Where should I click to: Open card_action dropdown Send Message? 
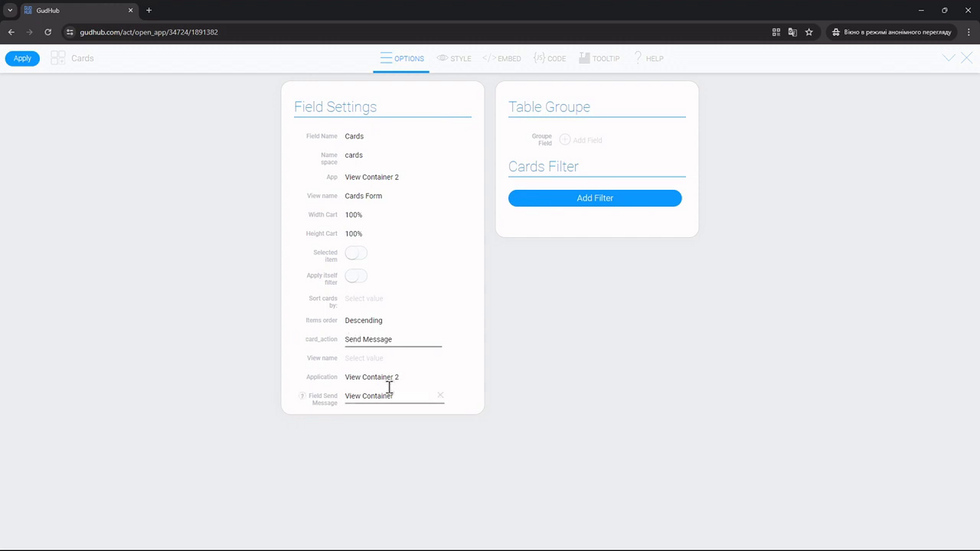393,339
